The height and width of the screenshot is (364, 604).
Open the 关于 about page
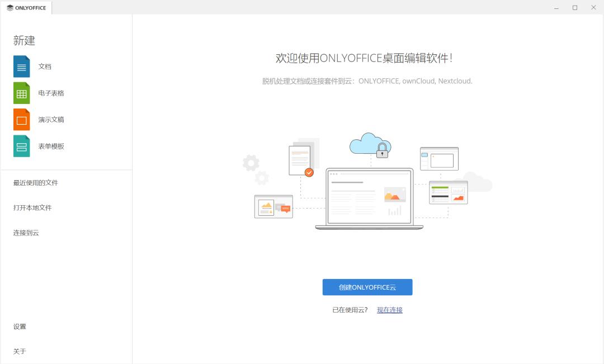pos(20,351)
